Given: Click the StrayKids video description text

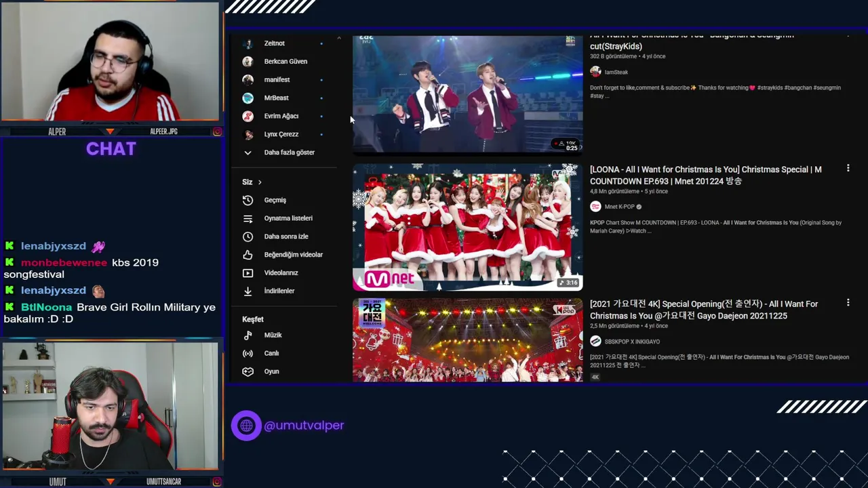Looking at the screenshot, I should [715, 91].
